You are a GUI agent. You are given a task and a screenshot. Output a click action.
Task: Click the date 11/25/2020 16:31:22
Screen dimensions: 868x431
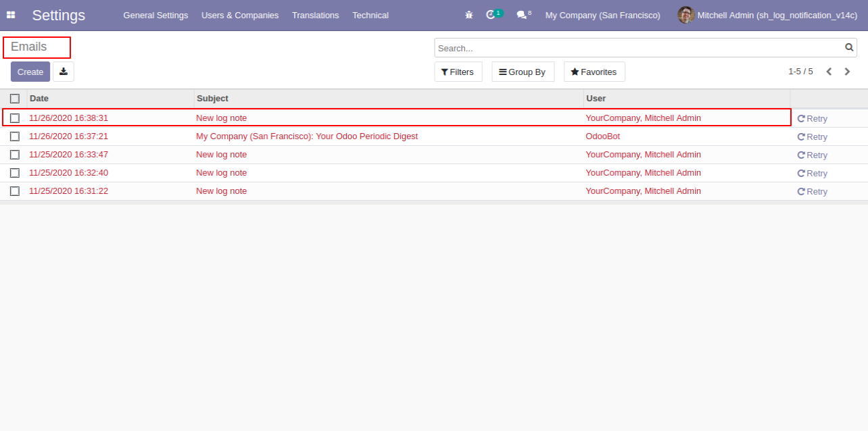click(x=68, y=191)
